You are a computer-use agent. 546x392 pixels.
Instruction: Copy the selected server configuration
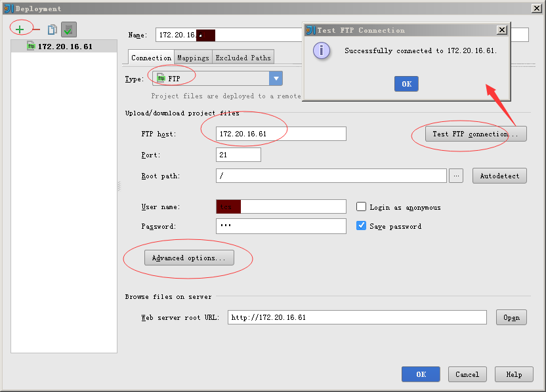(x=52, y=29)
